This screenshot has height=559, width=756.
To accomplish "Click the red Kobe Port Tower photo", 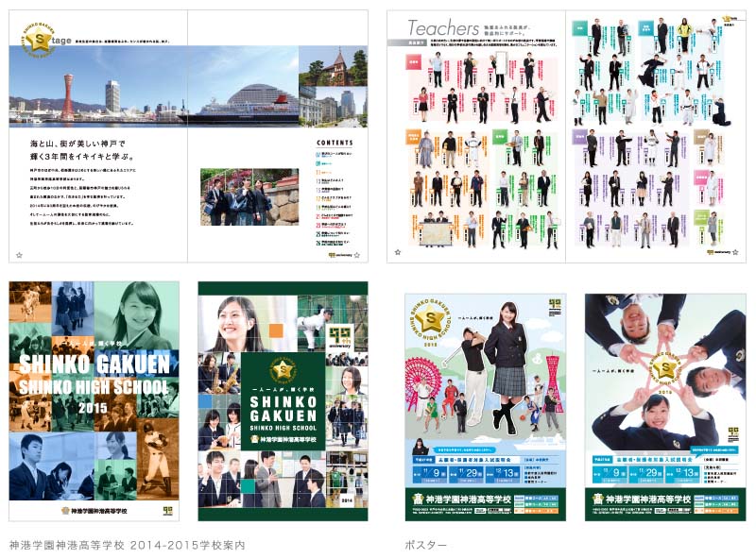I will pos(68,98).
